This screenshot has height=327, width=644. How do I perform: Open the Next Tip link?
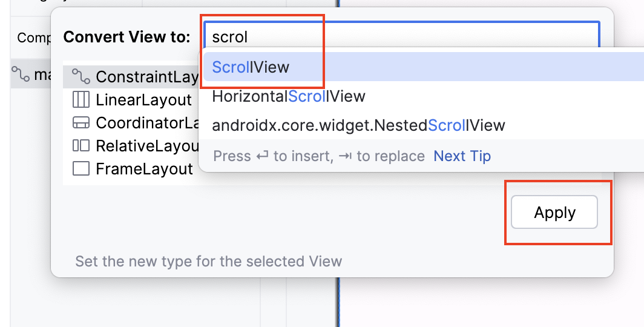point(462,156)
